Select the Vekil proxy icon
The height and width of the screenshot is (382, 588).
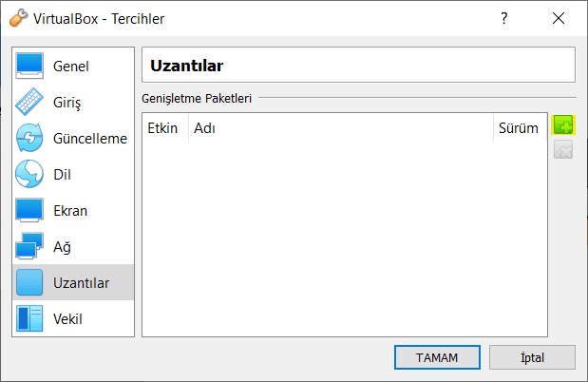click(x=29, y=319)
